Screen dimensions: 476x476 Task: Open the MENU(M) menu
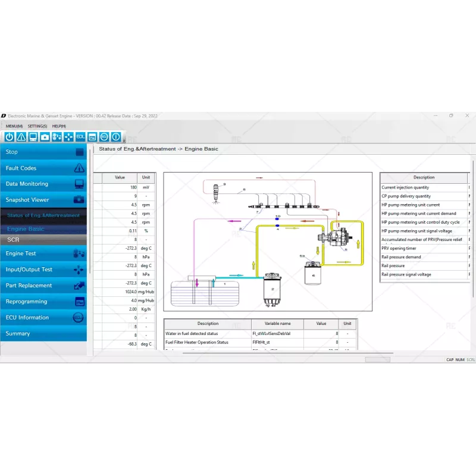[14, 126]
